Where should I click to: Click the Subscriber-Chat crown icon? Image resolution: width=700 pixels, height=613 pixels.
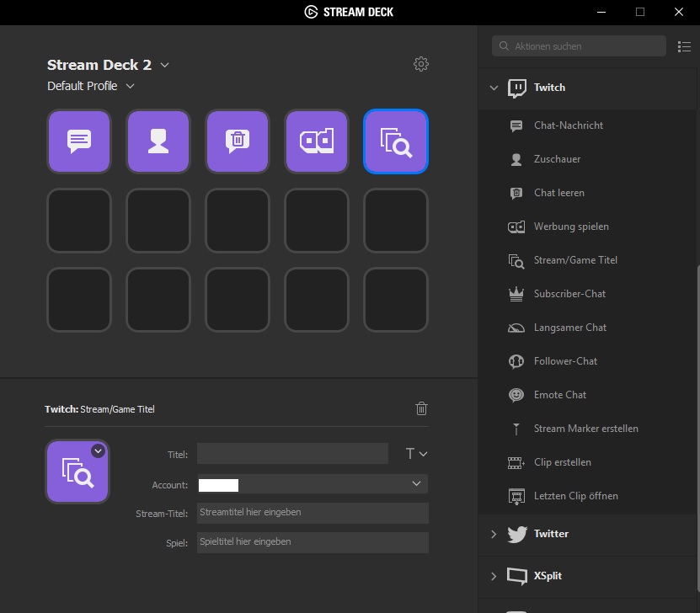coord(516,294)
